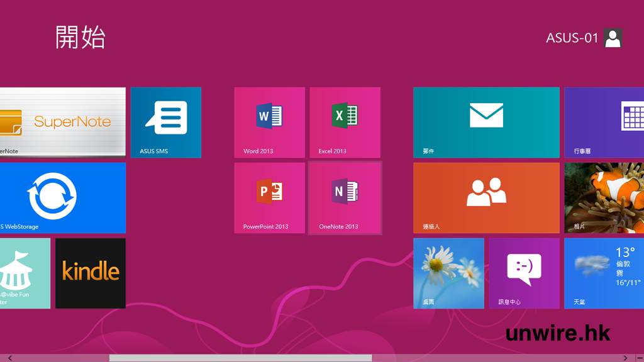Click the user profile avatar picture
The image size is (644, 362).
[x=613, y=38]
